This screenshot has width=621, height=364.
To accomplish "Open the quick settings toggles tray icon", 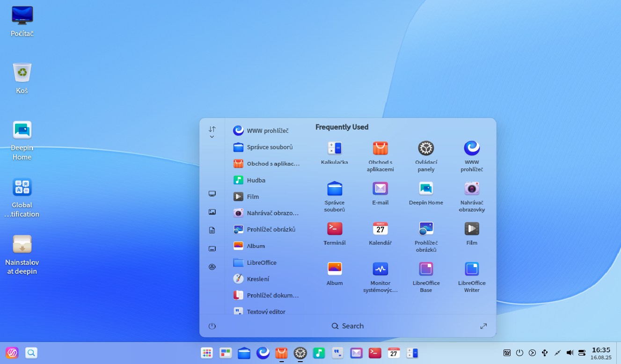I will tap(582, 353).
